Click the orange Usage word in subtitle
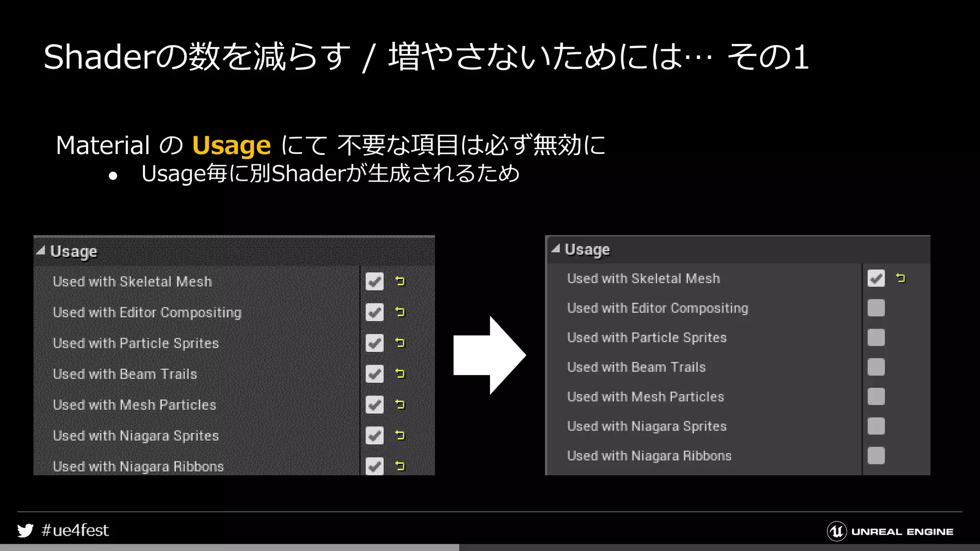The image size is (980, 551). point(232,146)
